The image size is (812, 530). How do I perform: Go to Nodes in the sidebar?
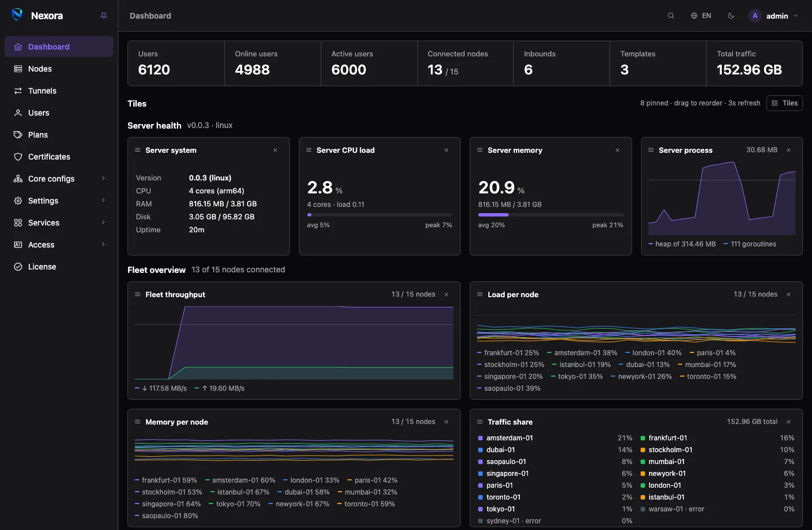[59, 69]
